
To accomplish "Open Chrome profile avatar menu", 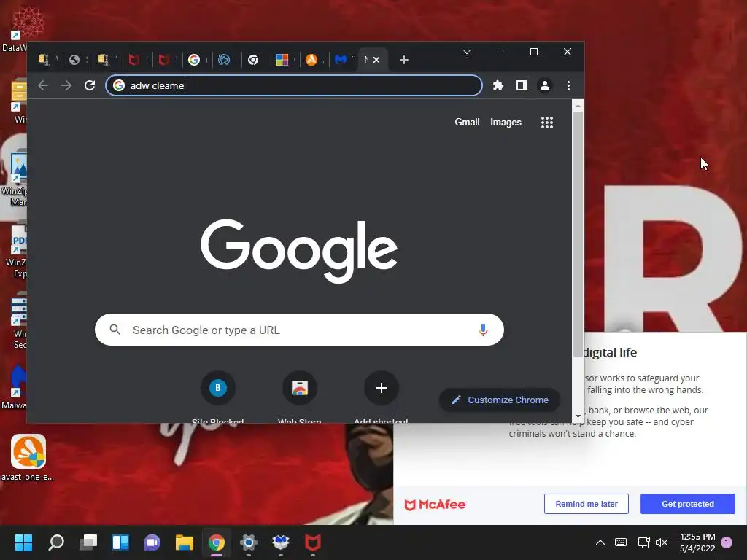I will coord(544,85).
